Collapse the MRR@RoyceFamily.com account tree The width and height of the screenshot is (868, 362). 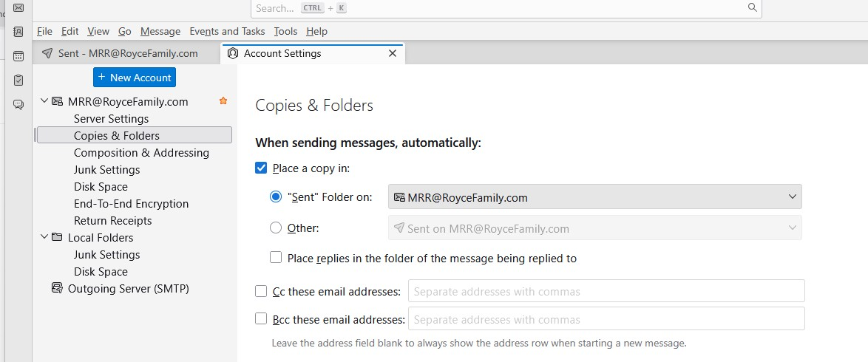[44, 102]
